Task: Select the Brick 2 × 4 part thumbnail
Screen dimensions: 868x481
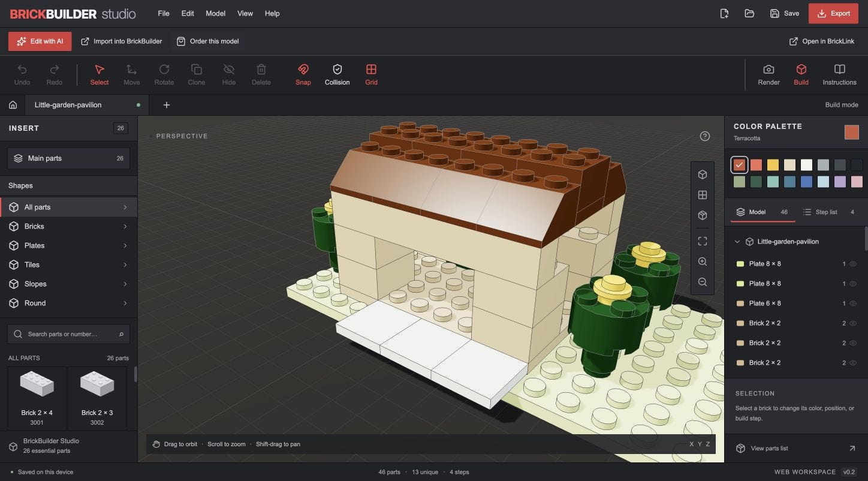Action: click(x=37, y=398)
